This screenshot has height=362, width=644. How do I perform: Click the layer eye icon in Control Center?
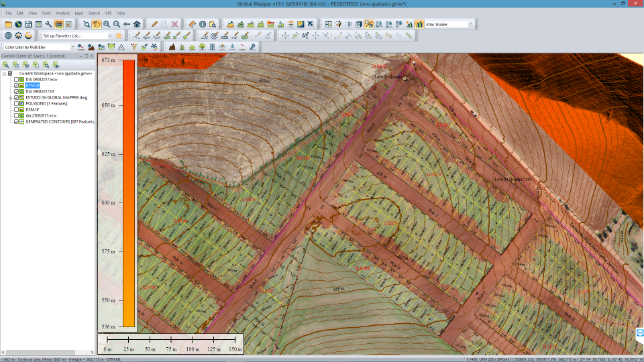coord(56,64)
